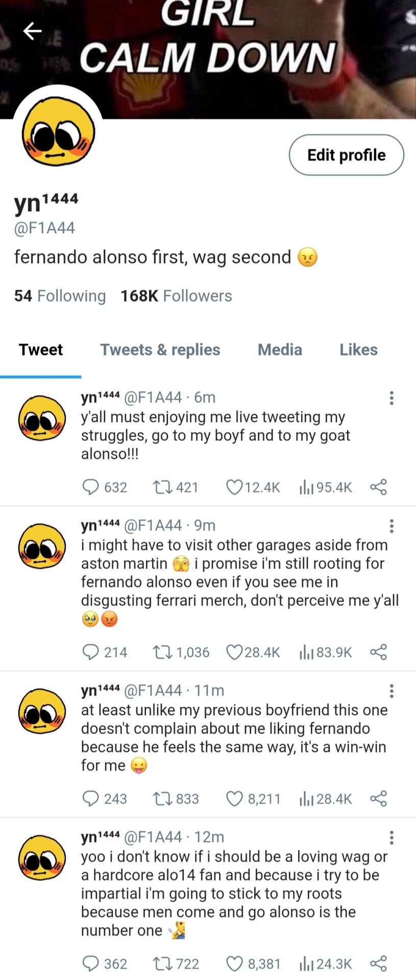Image resolution: width=416 pixels, height=980 pixels.
Task: Like the 11m previous boyfriend tweet
Action: click(234, 798)
